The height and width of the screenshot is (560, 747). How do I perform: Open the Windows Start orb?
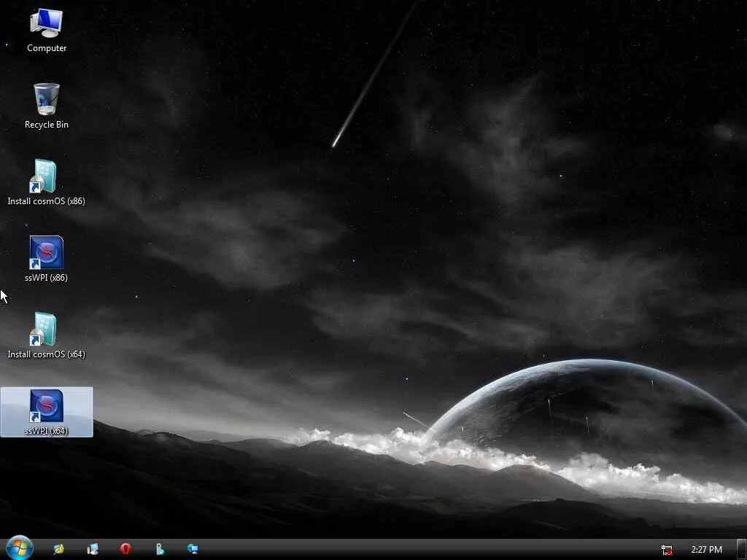(x=20, y=548)
